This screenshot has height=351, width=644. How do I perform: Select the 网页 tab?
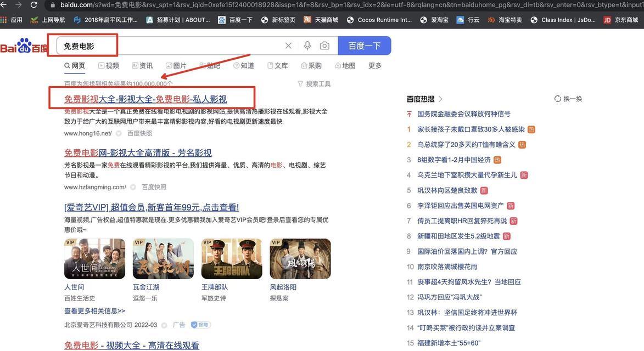pyautogui.click(x=74, y=66)
